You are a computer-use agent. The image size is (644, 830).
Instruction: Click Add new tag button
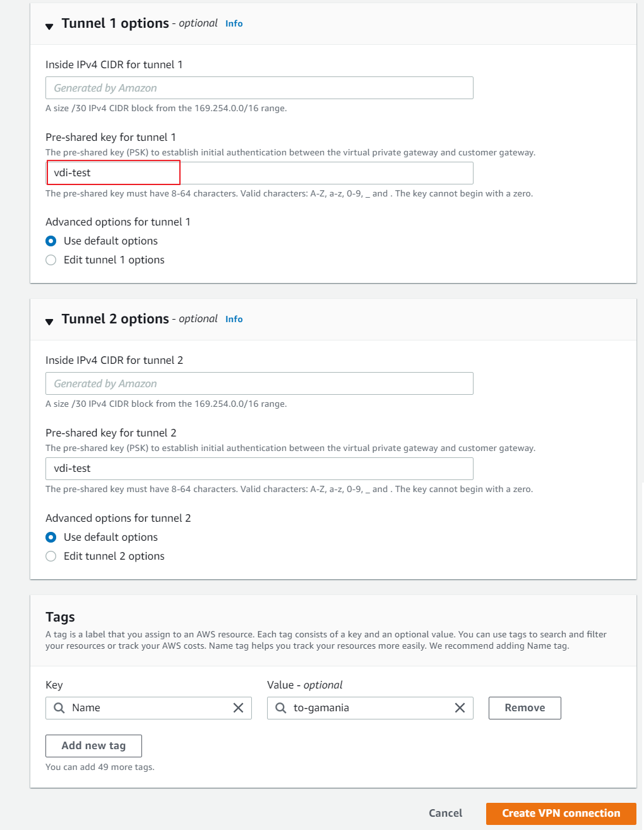click(x=93, y=745)
